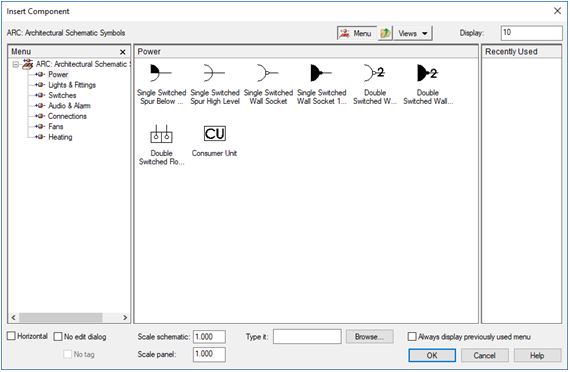Select the Single Switched Spur Below symbol
This screenshot has height=372, width=570.
[161, 73]
